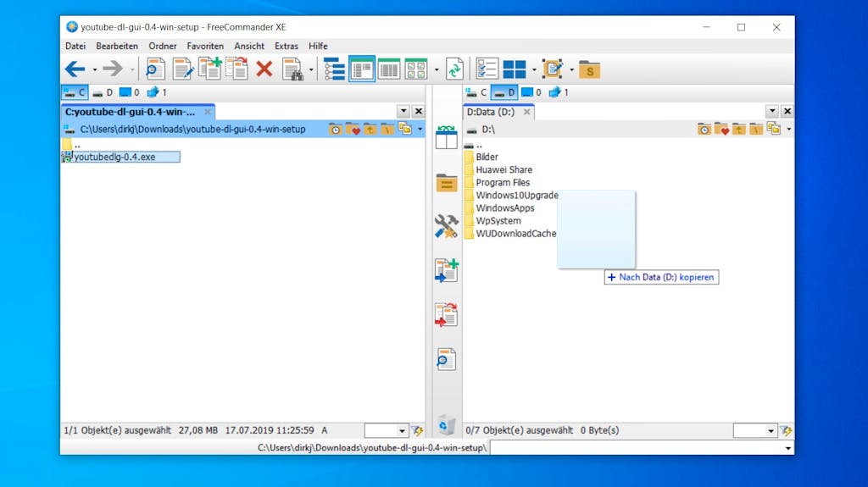Open the Ansicht menu
Image resolution: width=868 pixels, height=487 pixels.
click(249, 46)
